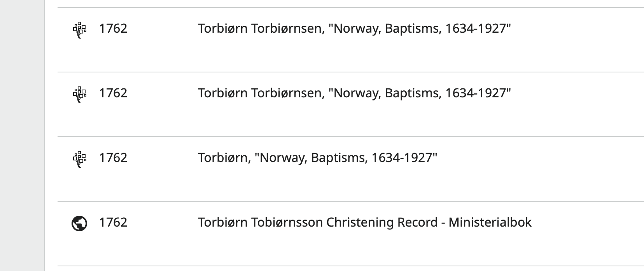Click the family tree icon in topmost row
Screen dimensions: 644x271
coord(79,30)
